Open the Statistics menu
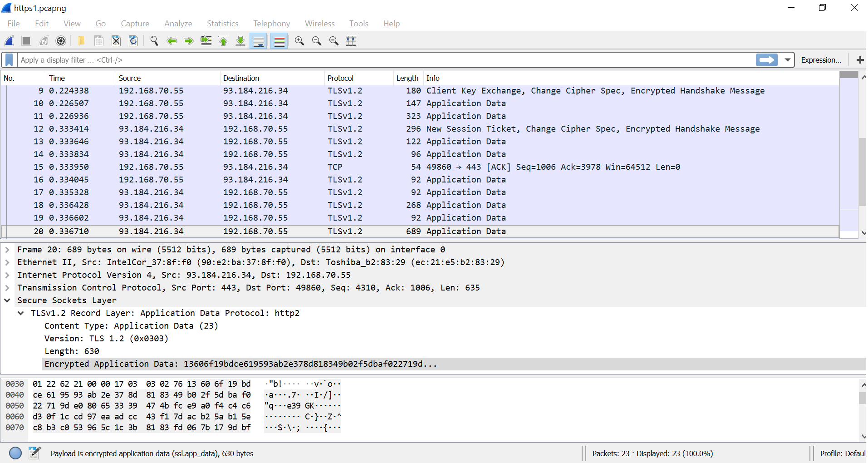Viewport: 868px width, 463px height. pos(222,24)
